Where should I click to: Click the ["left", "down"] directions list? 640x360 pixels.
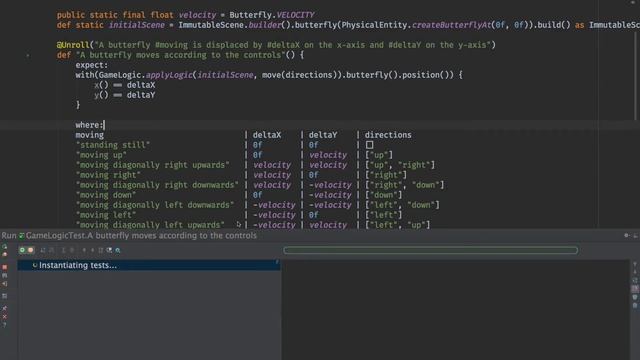(x=402, y=205)
